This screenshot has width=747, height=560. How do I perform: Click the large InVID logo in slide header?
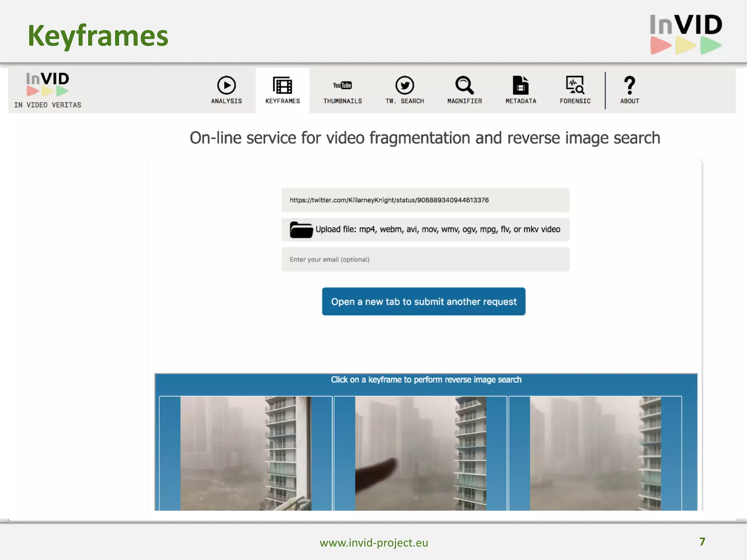(x=686, y=34)
